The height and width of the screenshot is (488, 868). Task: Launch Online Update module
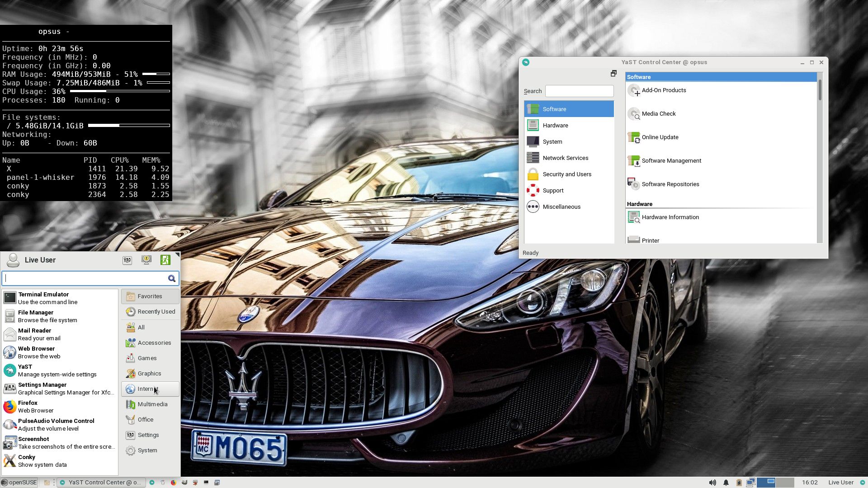coord(653,137)
